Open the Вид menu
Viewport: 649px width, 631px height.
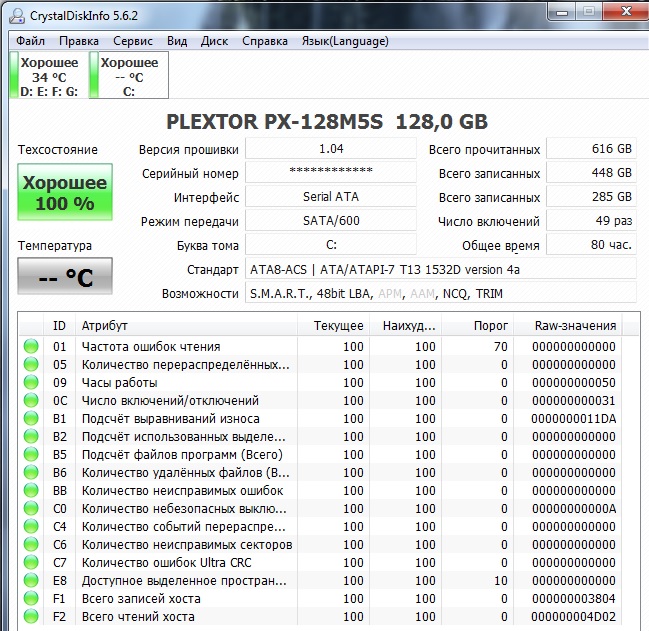pyautogui.click(x=177, y=41)
